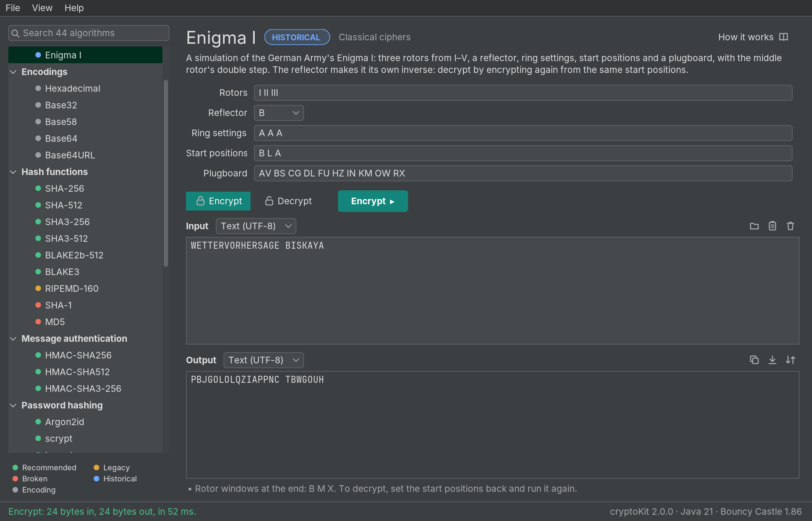812x521 pixels.
Task: Open the Reflector dropdown
Action: click(x=279, y=113)
